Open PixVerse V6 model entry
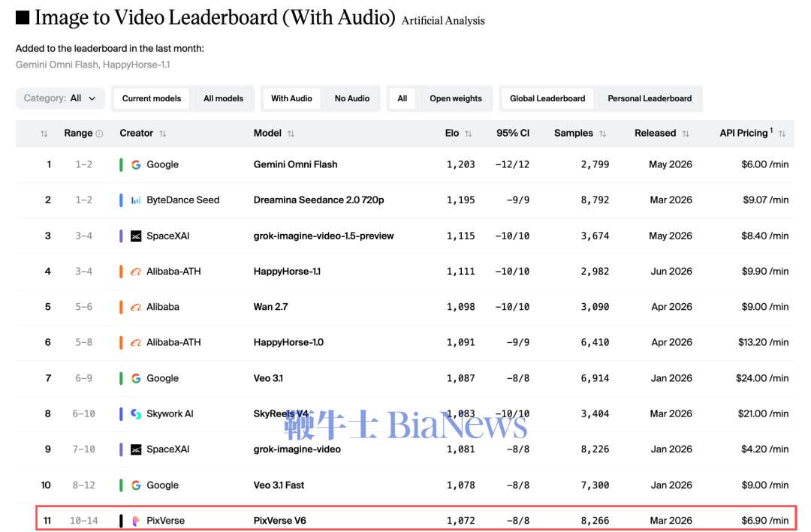This screenshot has width=811, height=532. click(280, 521)
